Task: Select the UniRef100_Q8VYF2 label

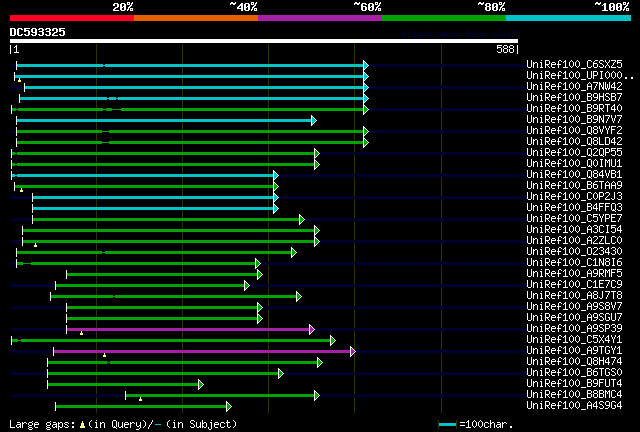Action: coord(574,130)
